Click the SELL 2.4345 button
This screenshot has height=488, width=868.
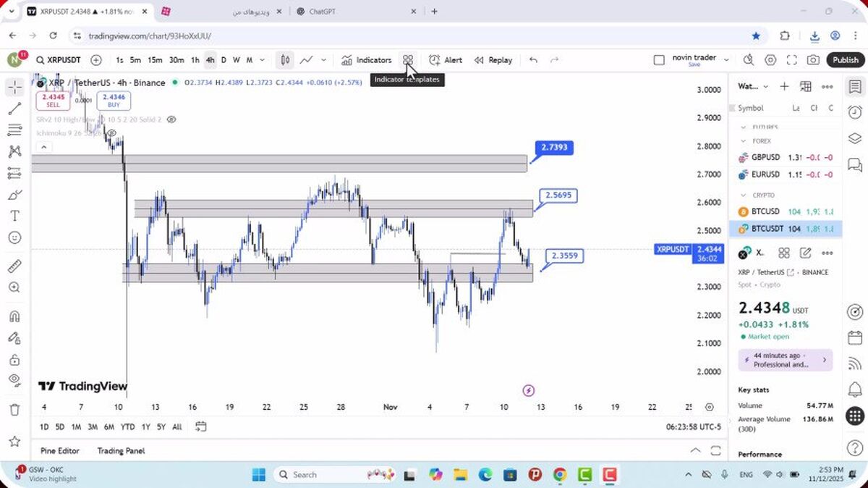[53, 101]
